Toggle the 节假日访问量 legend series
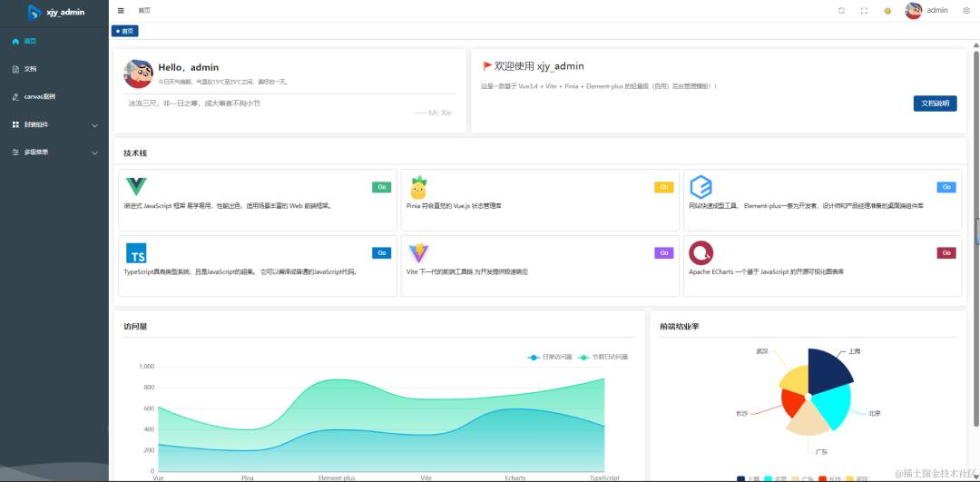 click(x=603, y=357)
